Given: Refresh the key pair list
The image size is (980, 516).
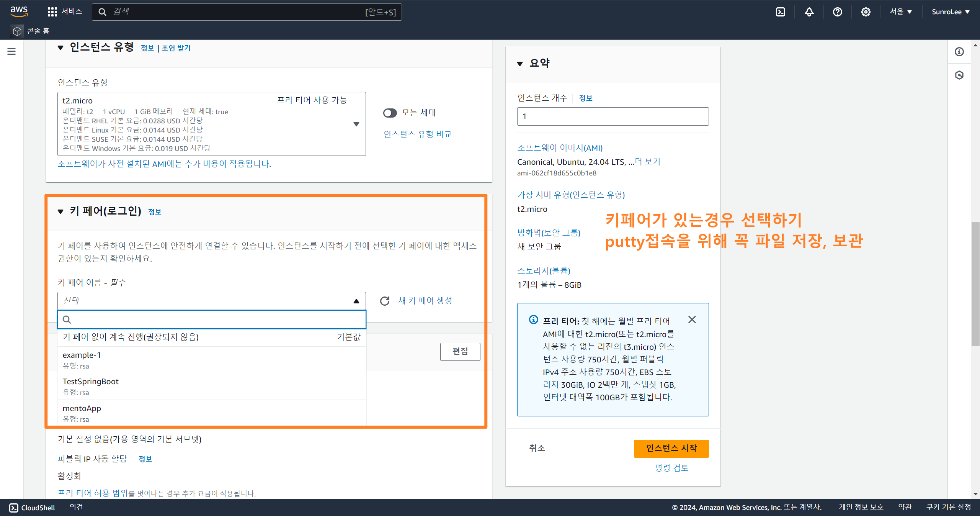Looking at the screenshot, I should point(385,301).
